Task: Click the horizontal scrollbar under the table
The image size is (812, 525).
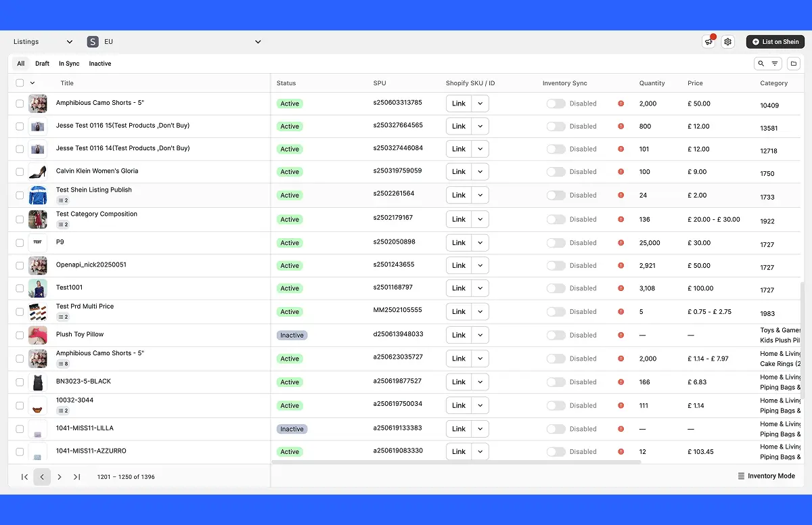Action: tap(456, 462)
